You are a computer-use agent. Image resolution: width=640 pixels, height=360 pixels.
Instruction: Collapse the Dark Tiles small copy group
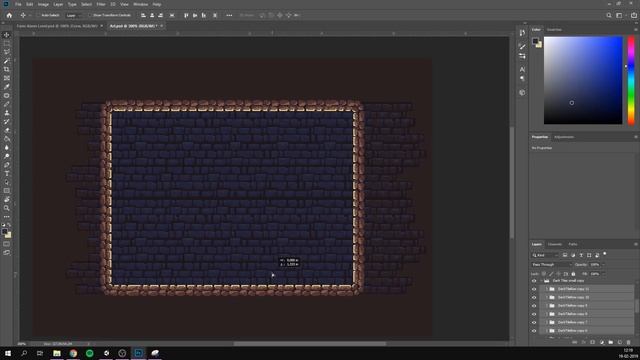pyautogui.click(x=542, y=281)
